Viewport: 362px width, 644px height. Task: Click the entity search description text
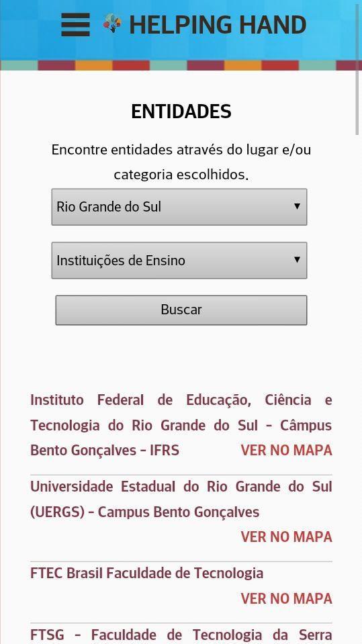[181, 163]
